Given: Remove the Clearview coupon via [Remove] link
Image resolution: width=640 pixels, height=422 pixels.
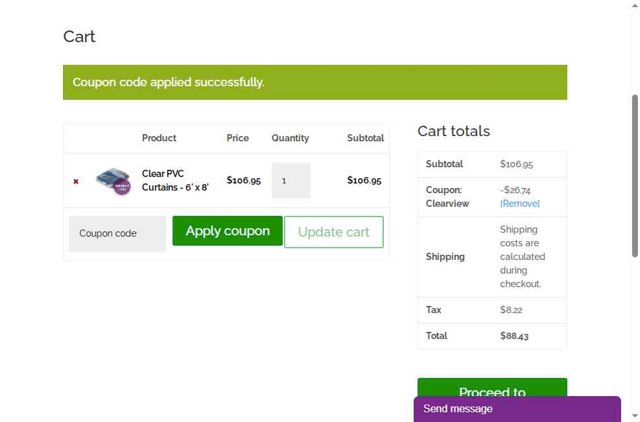Looking at the screenshot, I should [520, 203].
